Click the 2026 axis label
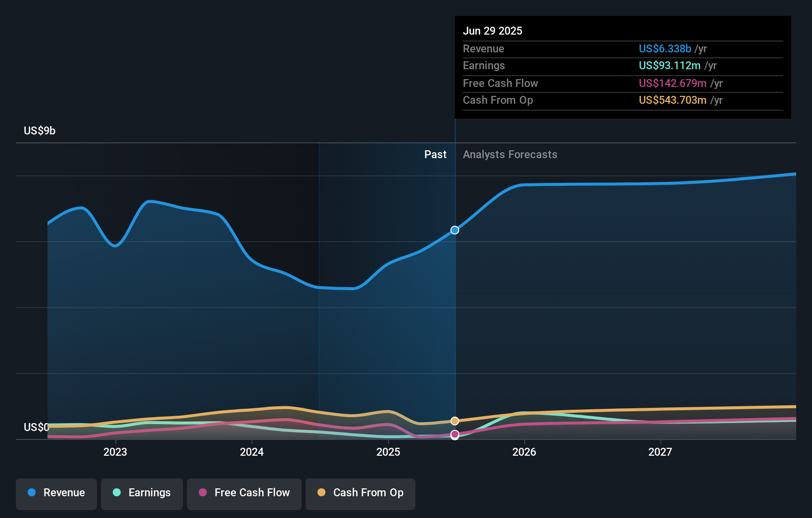The height and width of the screenshot is (518, 812). pyautogui.click(x=524, y=452)
